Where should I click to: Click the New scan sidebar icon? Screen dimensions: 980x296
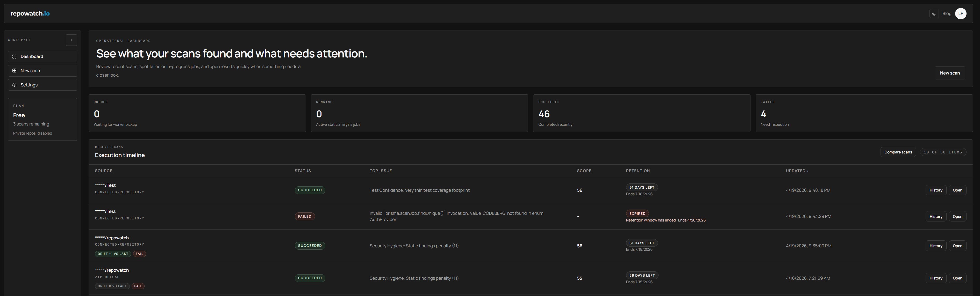[x=15, y=71]
